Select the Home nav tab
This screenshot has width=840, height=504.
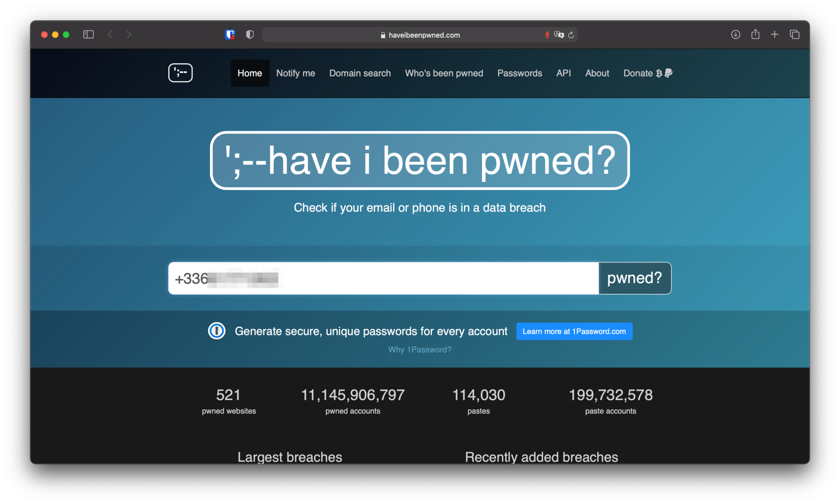click(x=250, y=73)
